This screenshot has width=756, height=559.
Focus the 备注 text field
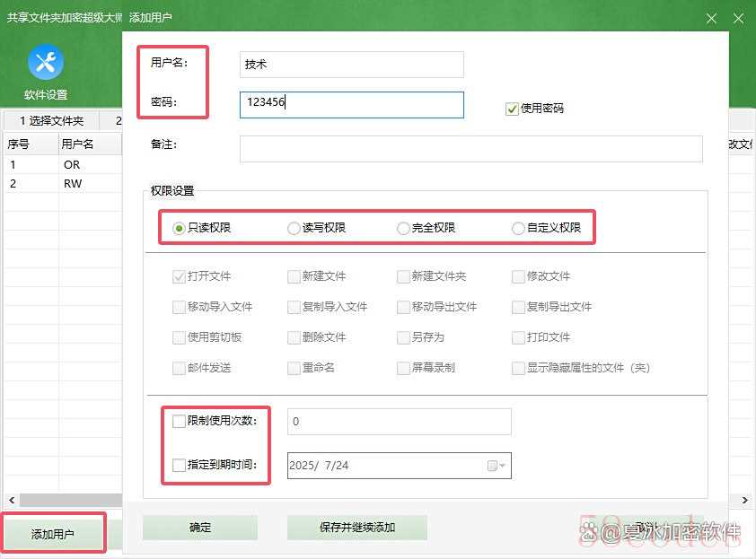click(x=470, y=149)
